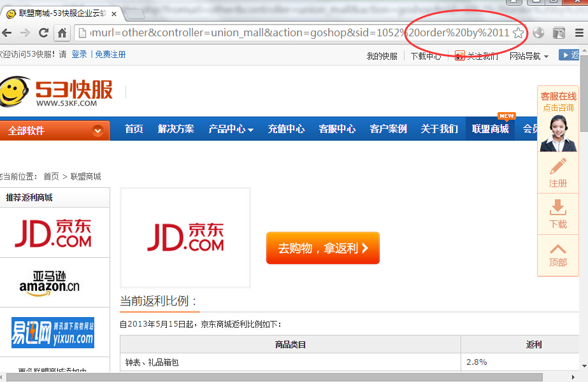588x382 pixels.
Task: Select 联盟商城 navigation tab
Action: click(490, 129)
